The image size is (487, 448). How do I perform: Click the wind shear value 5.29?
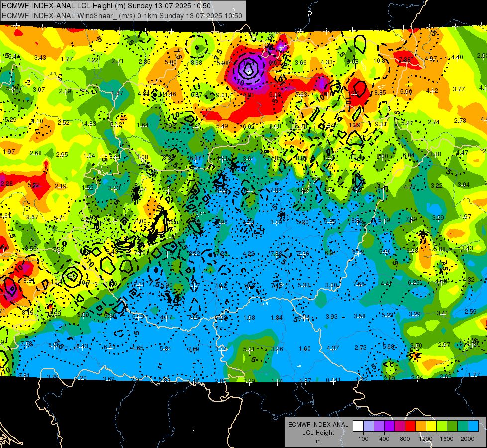tap(10, 119)
